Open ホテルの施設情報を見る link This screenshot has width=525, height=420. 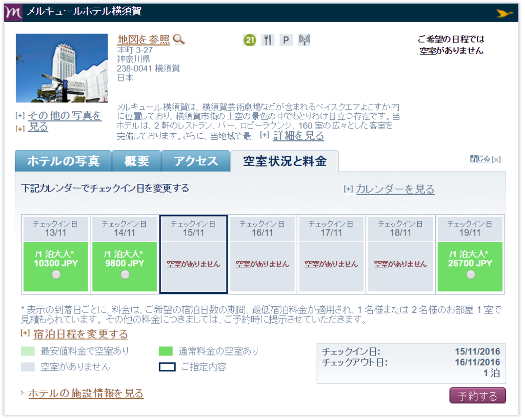[x=86, y=393]
